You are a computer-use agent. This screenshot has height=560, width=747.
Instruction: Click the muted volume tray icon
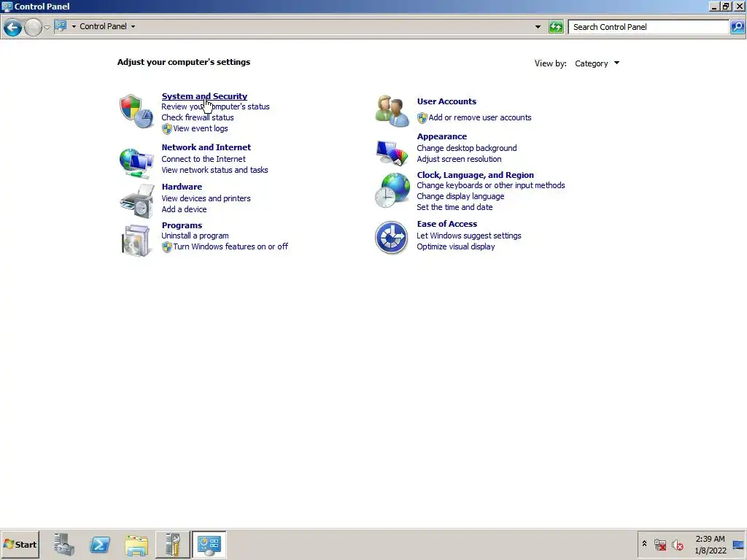677,544
